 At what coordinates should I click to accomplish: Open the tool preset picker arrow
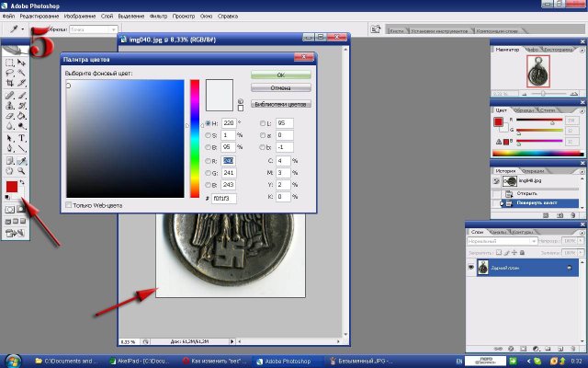(x=23, y=29)
